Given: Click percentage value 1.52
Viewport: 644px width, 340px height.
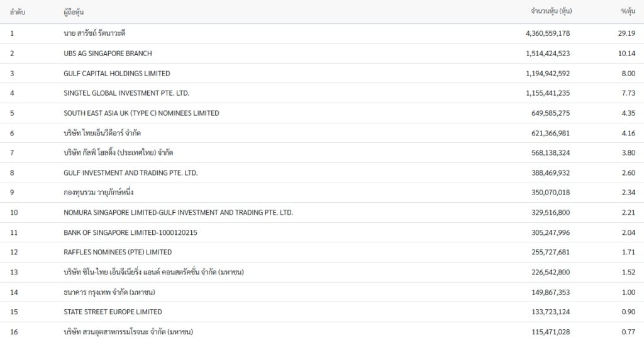Looking at the screenshot, I should pos(628,272).
